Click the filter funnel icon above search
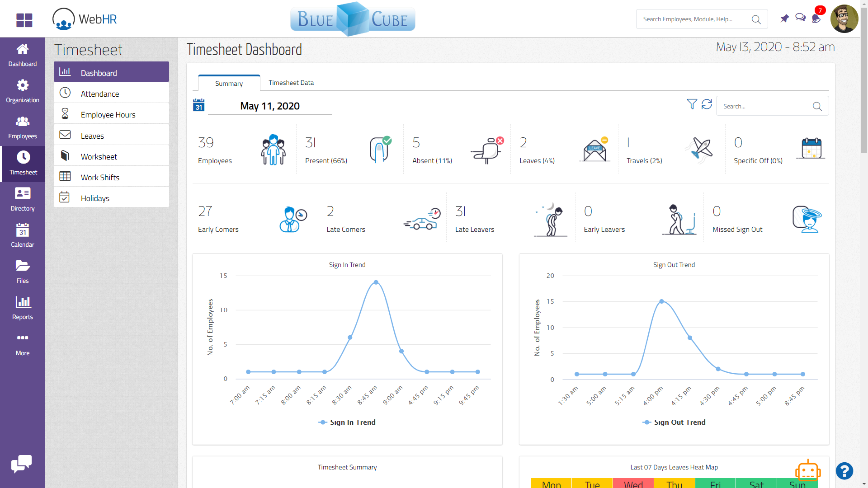868x488 pixels. point(691,104)
